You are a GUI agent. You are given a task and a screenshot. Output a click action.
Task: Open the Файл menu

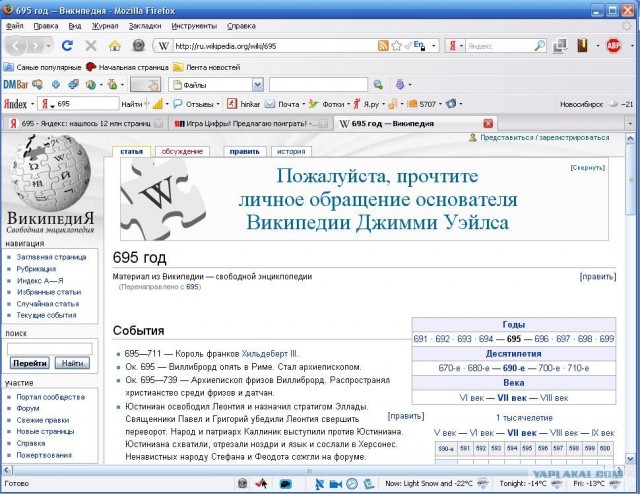point(15,26)
